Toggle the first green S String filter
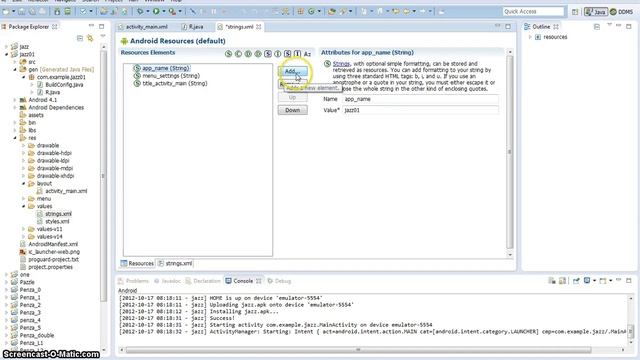640x360 pixels. (229, 53)
